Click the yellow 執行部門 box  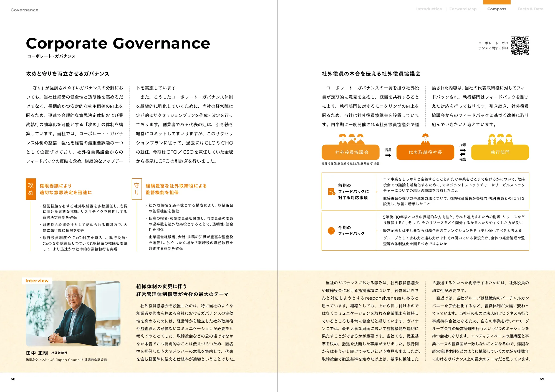(500, 152)
